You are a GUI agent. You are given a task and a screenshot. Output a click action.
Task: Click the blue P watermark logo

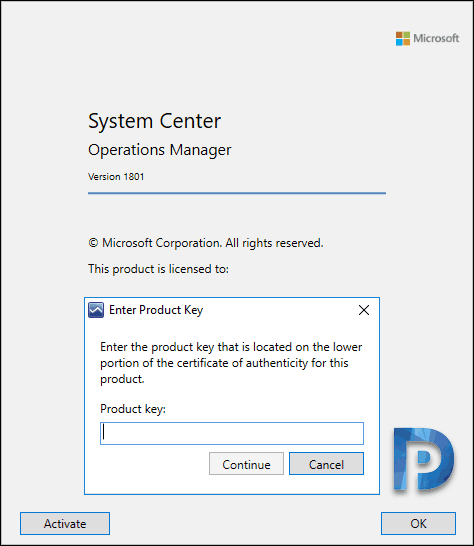coord(424,460)
